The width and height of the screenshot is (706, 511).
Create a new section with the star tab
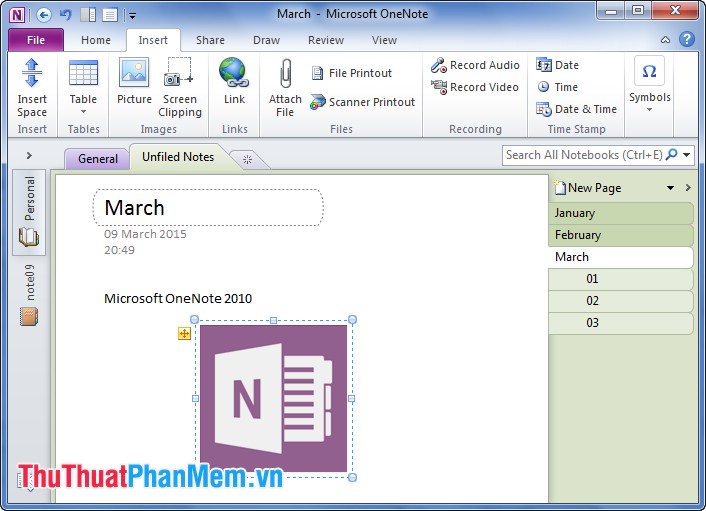(248, 159)
